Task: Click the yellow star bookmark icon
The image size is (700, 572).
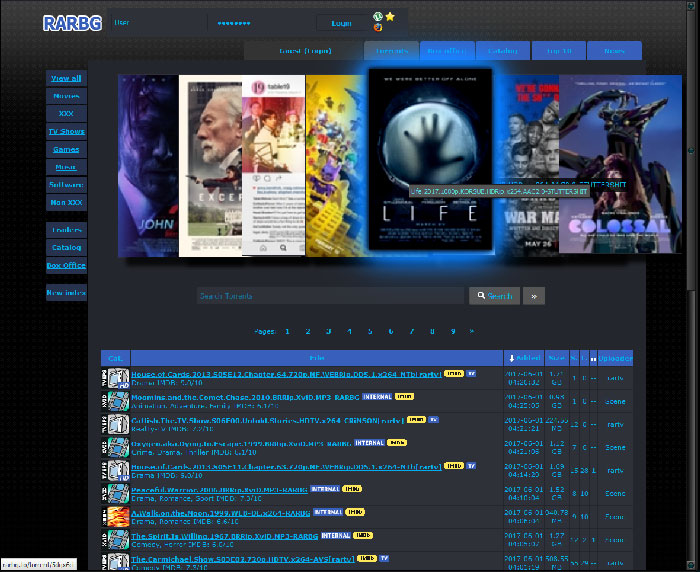Action: pyautogui.click(x=390, y=17)
